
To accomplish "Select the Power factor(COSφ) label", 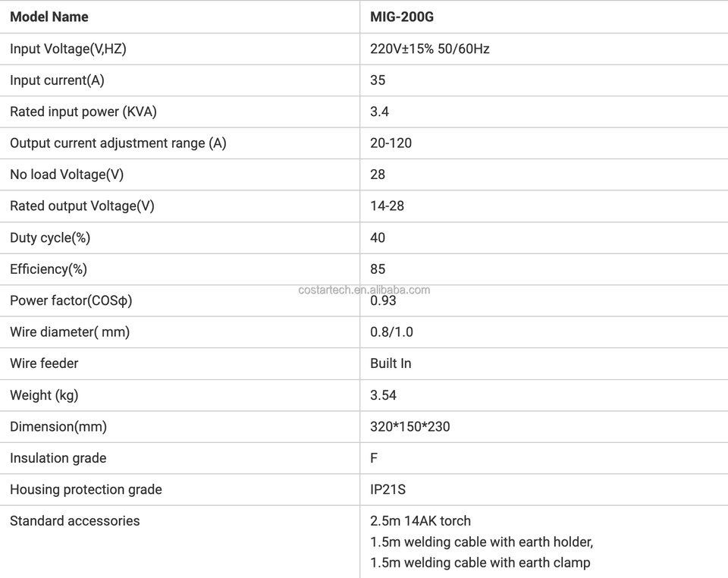I will pyautogui.click(x=71, y=301).
